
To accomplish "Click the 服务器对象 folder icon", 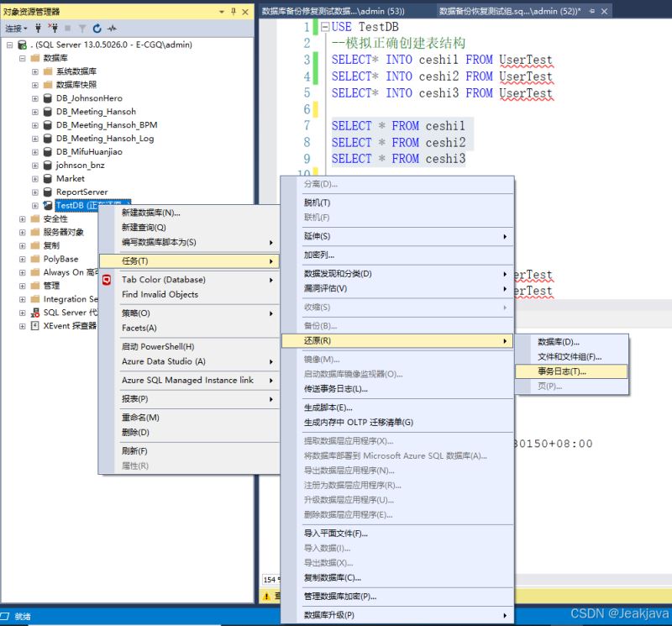I will [35, 232].
